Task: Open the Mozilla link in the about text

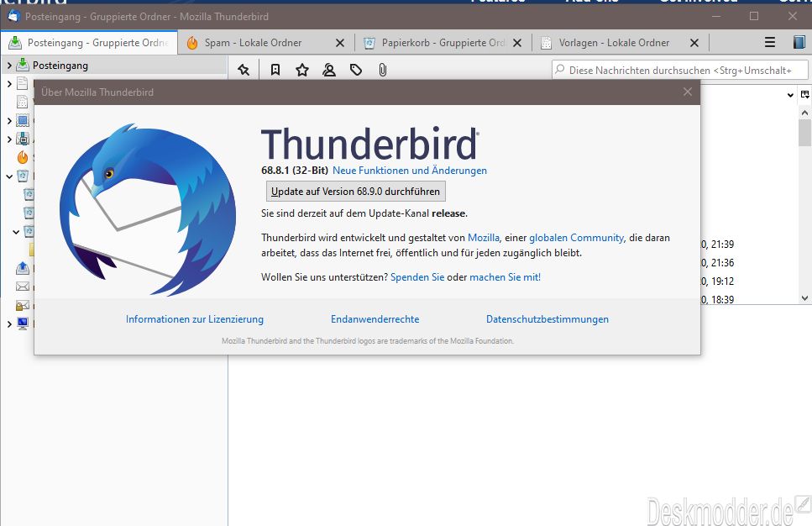Action: (x=484, y=237)
